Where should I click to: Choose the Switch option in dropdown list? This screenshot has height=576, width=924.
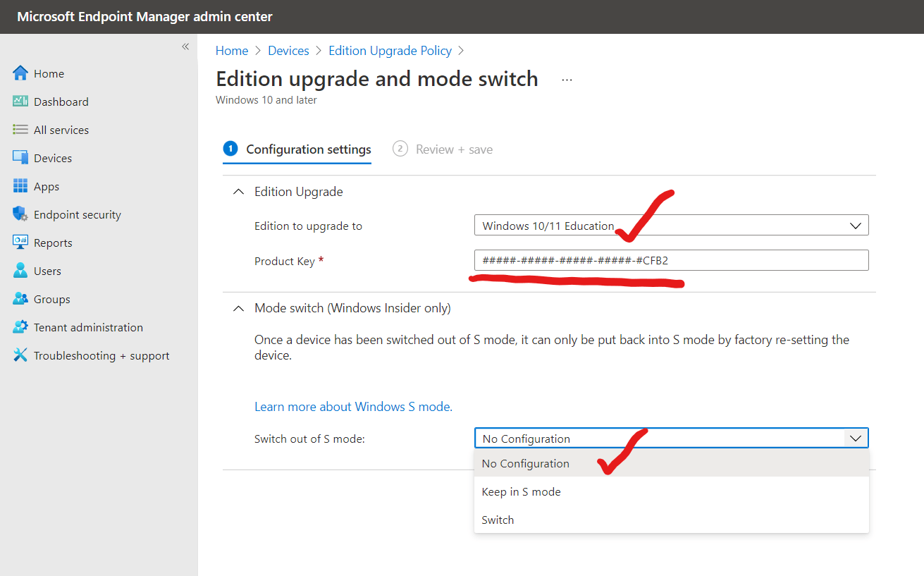click(672, 520)
